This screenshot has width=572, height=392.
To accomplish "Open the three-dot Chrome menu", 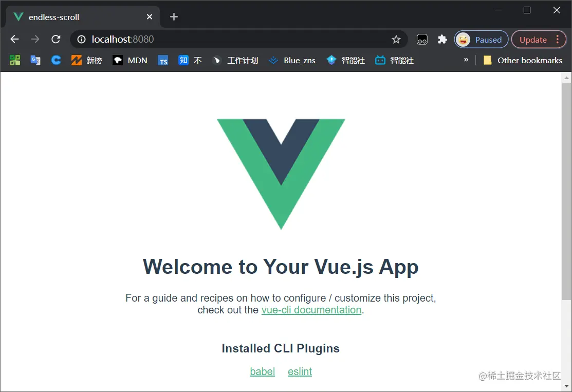I will 558,40.
